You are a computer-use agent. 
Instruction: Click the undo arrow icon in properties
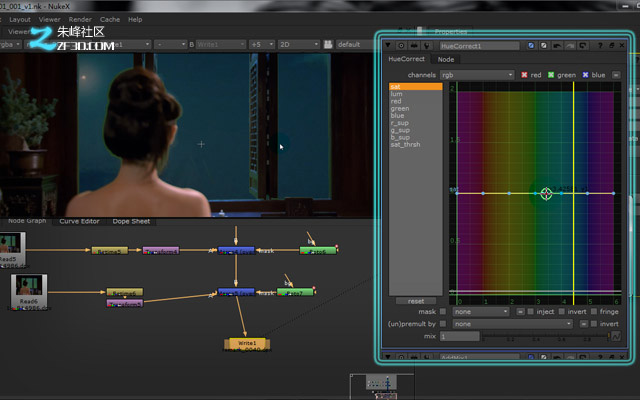coord(557,46)
